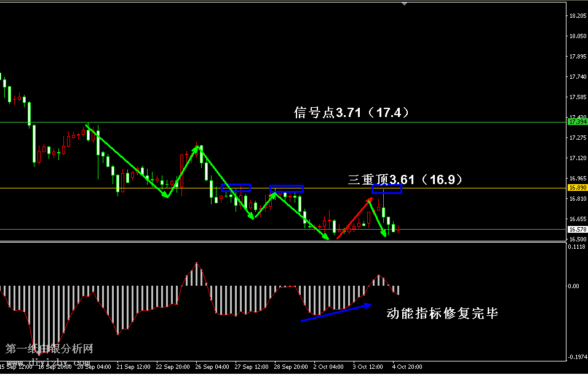Screen dimensions: 588x375
Task: Select the blue rectangle under 三重顶 label
Action: [386, 189]
